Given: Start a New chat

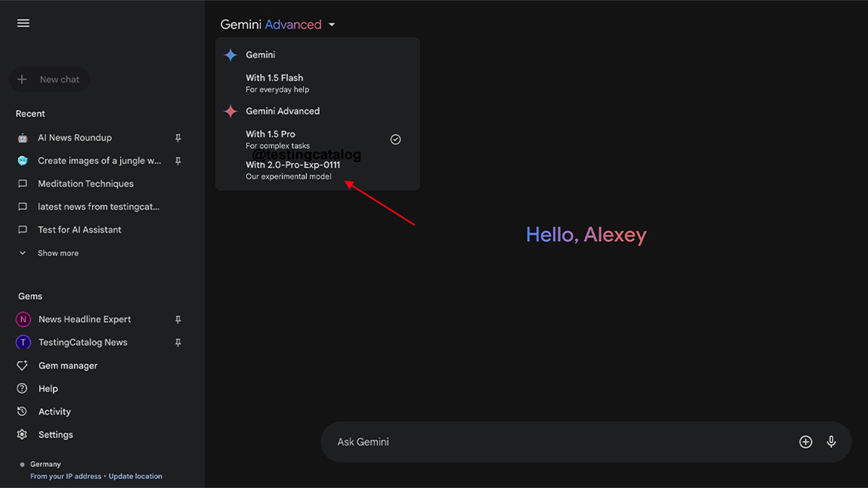Looking at the screenshot, I should tap(49, 79).
